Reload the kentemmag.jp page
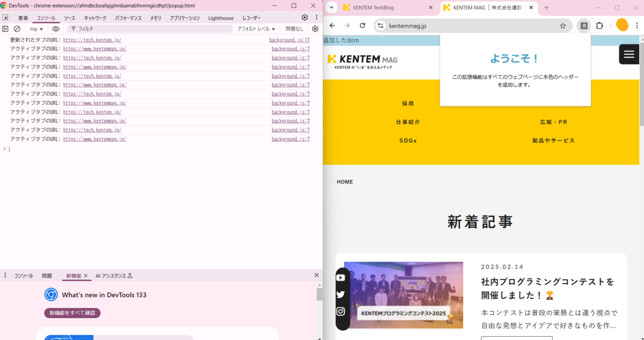 [363, 26]
